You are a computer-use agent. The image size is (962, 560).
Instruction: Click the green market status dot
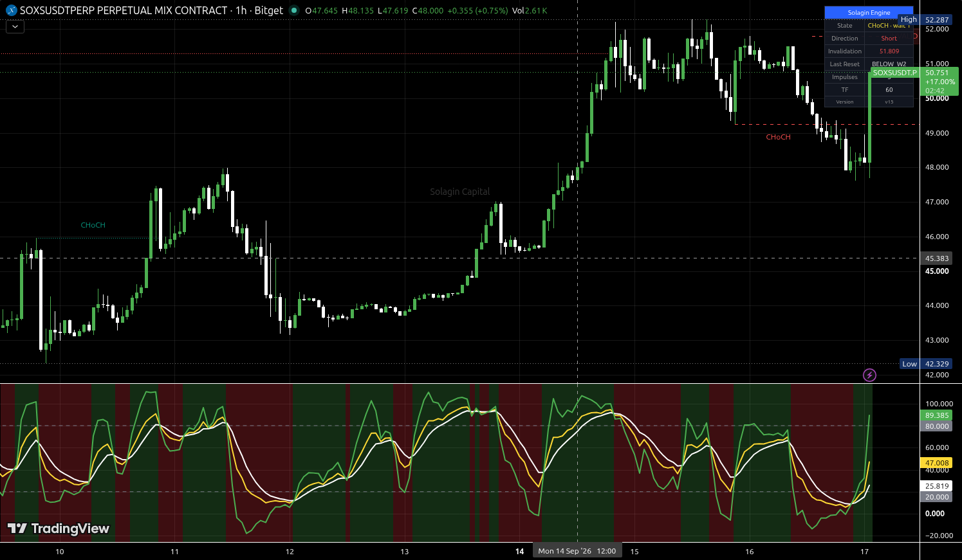click(294, 10)
